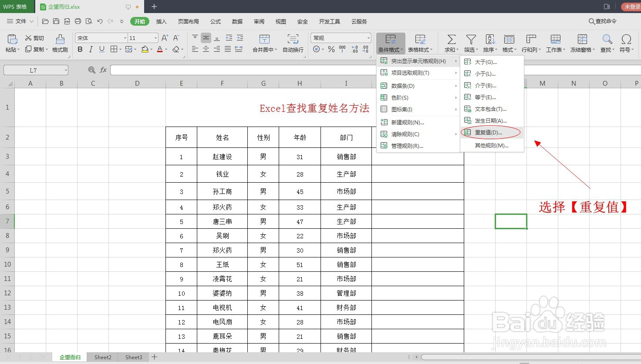Viewport: 641px width, 364px height.
Task: Center text horizontally
Action: [x=206, y=50]
